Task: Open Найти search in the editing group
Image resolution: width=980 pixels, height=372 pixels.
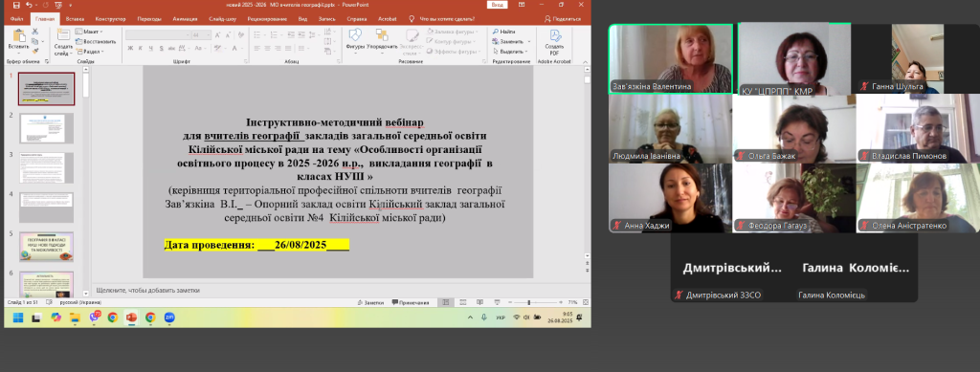Action: 504,32
